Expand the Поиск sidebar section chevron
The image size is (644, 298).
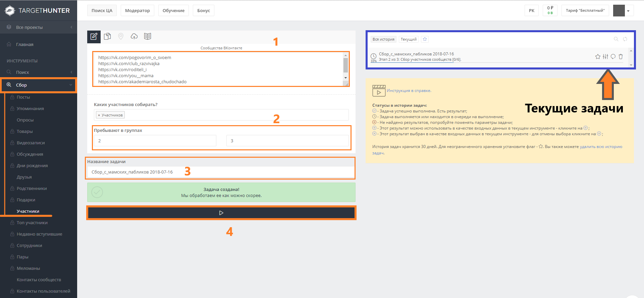[x=71, y=72]
